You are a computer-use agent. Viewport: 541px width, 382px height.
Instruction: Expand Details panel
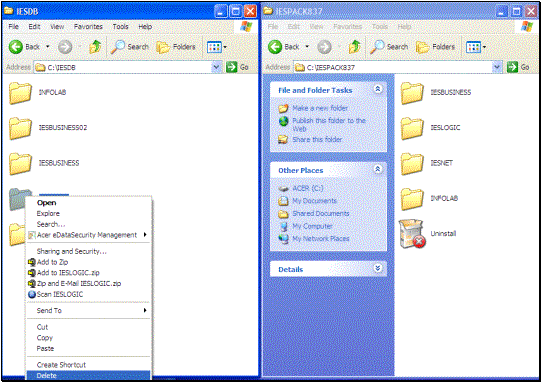(x=378, y=268)
